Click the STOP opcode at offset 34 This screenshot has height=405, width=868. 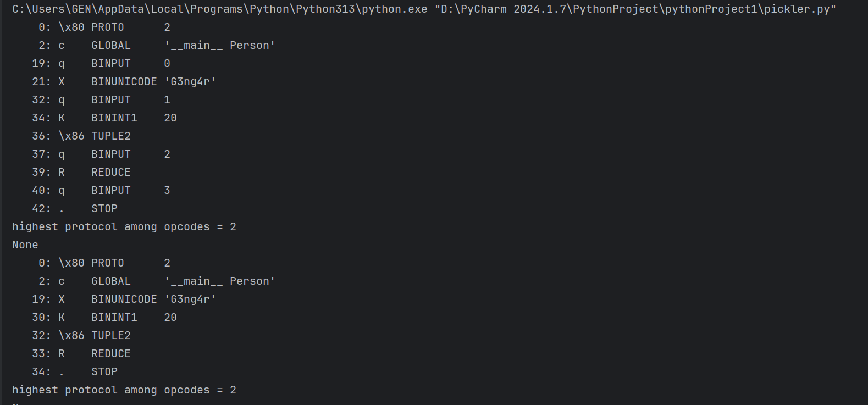tap(104, 372)
